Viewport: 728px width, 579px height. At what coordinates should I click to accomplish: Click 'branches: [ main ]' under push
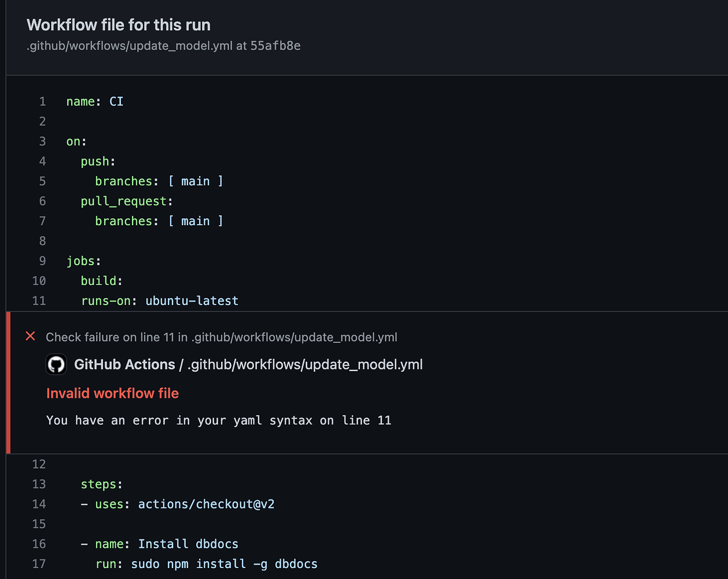tap(159, 181)
